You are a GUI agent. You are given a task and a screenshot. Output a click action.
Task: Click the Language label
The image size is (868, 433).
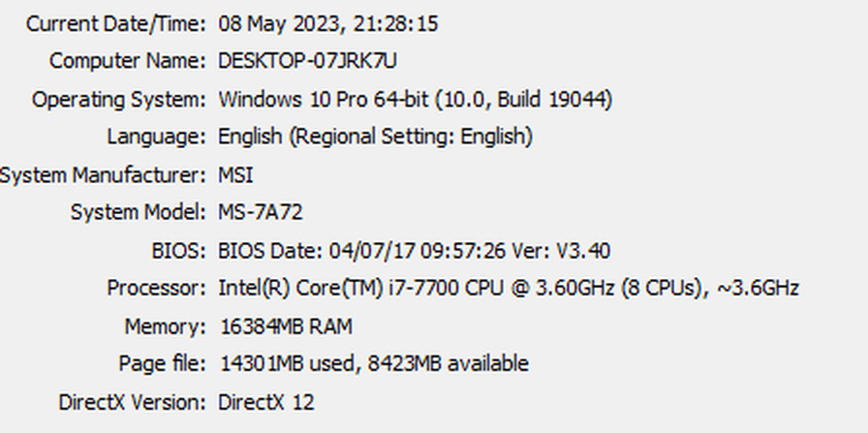click(x=156, y=137)
